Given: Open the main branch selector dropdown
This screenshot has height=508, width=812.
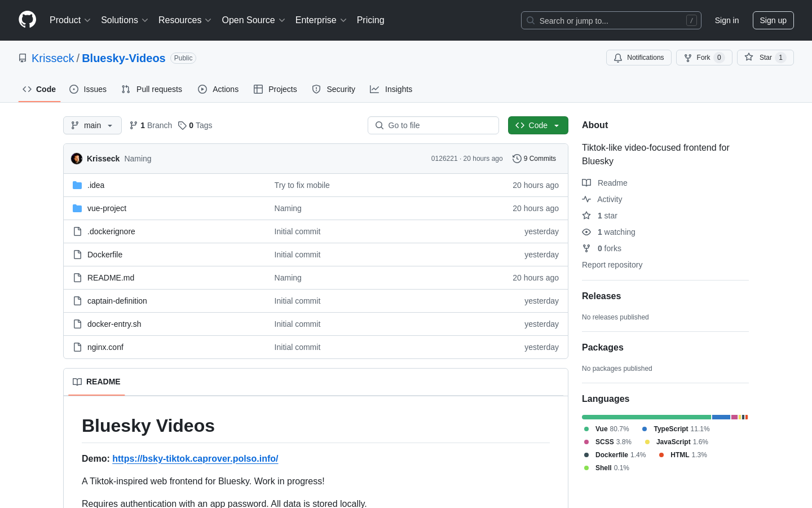Looking at the screenshot, I should tap(92, 125).
